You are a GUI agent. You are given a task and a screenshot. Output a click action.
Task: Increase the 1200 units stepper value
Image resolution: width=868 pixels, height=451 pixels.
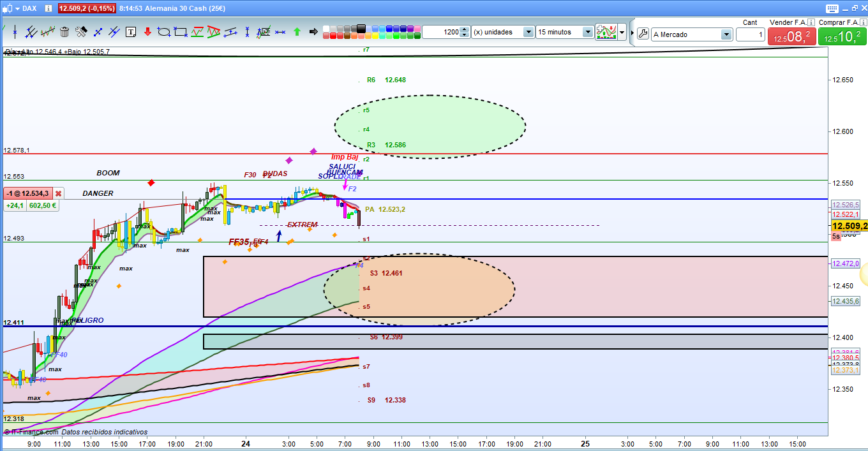point(465,29)
